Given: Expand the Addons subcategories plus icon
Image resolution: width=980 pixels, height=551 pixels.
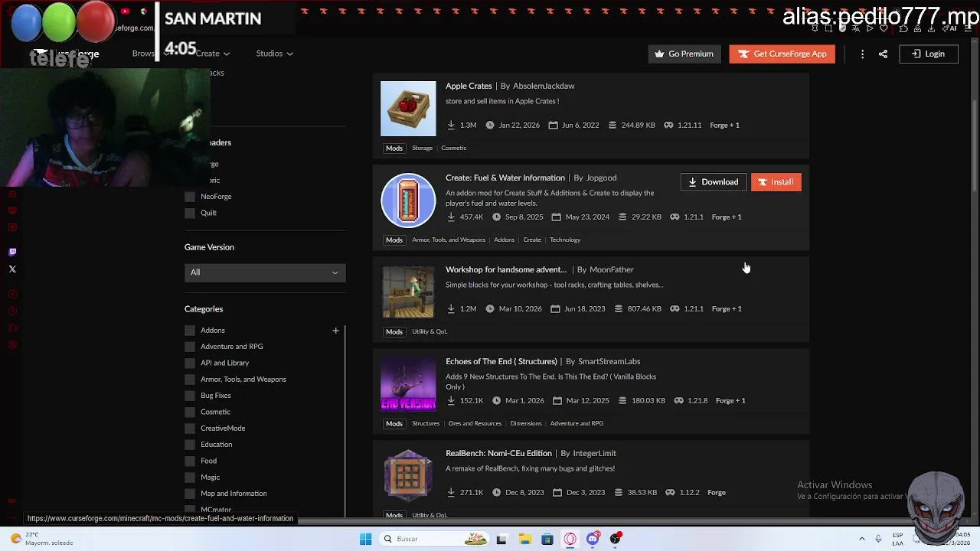Looking at the screenshot, I should (335, 331).
